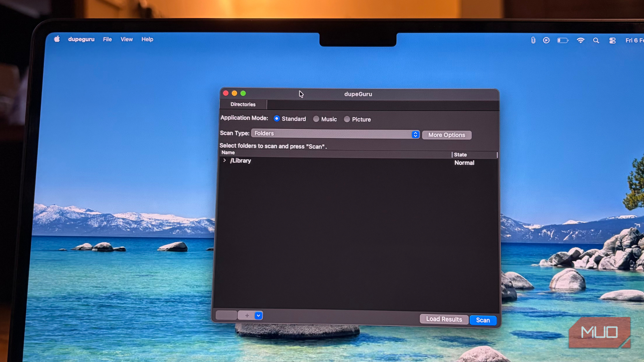Check the Wi-Fi status icon
Screen dimensions: 644x362
pyautogui.click(x=580, y=40)
